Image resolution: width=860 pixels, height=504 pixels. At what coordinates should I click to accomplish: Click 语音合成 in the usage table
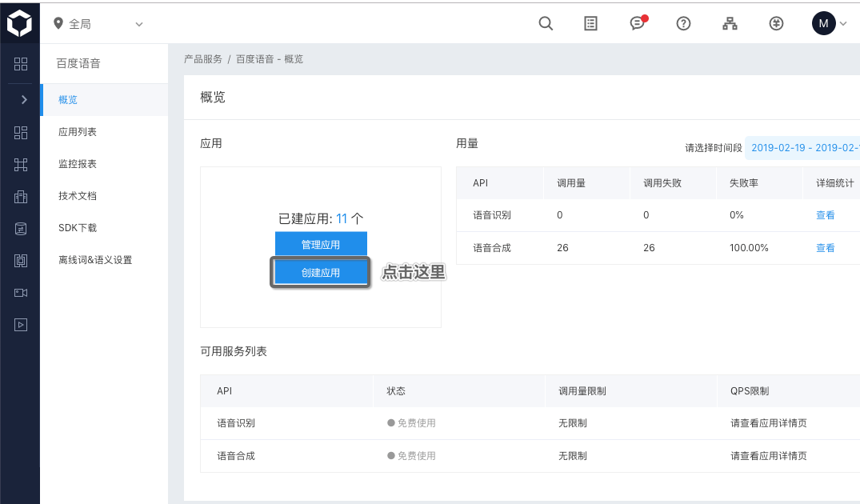492,248
